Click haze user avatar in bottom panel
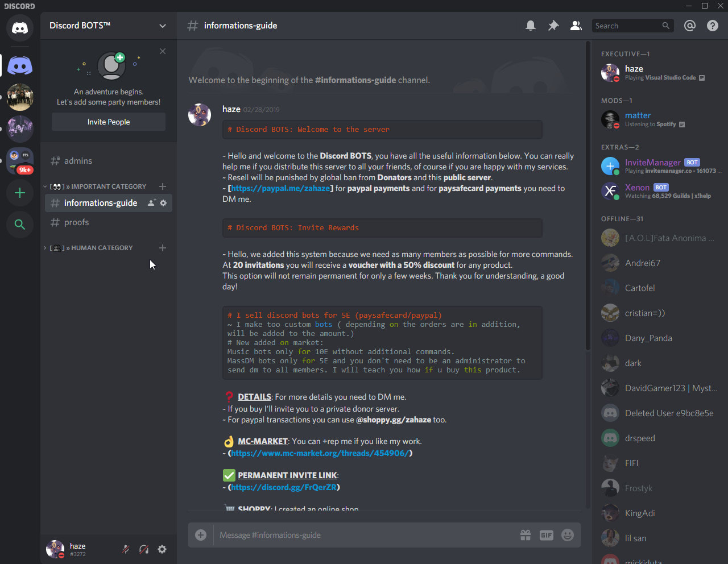Viewport: 728px width, 564px height. (55, 549)
